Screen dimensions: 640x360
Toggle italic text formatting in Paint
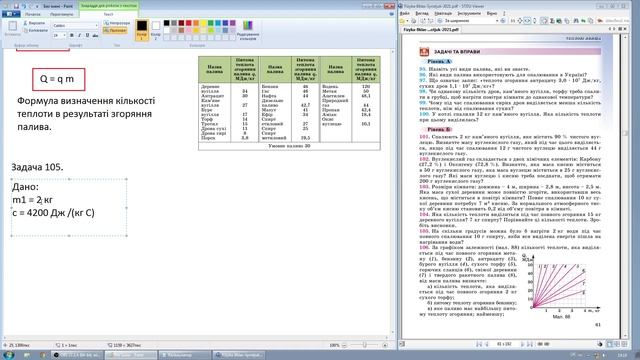click(79, 36)
